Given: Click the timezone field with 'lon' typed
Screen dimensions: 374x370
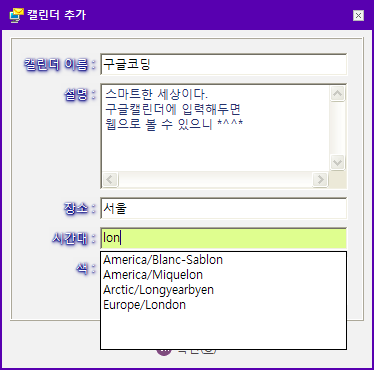Looking at the screenshot, I should [223, 238].
